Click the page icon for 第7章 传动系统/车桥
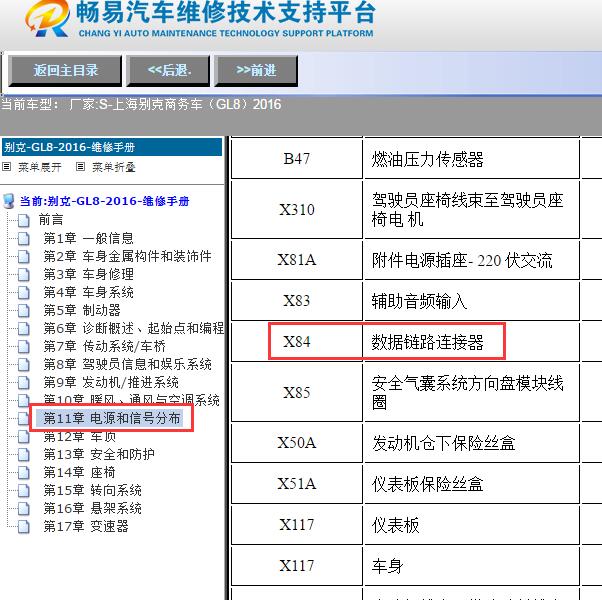The image size is (602, 600). pos(23,347)
